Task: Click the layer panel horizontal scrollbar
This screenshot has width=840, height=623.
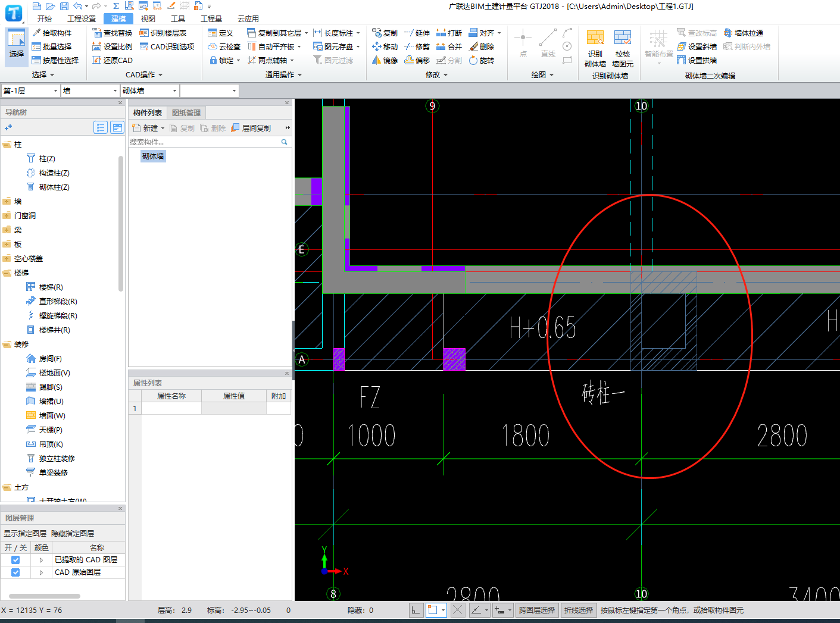Action: point(45,596)
